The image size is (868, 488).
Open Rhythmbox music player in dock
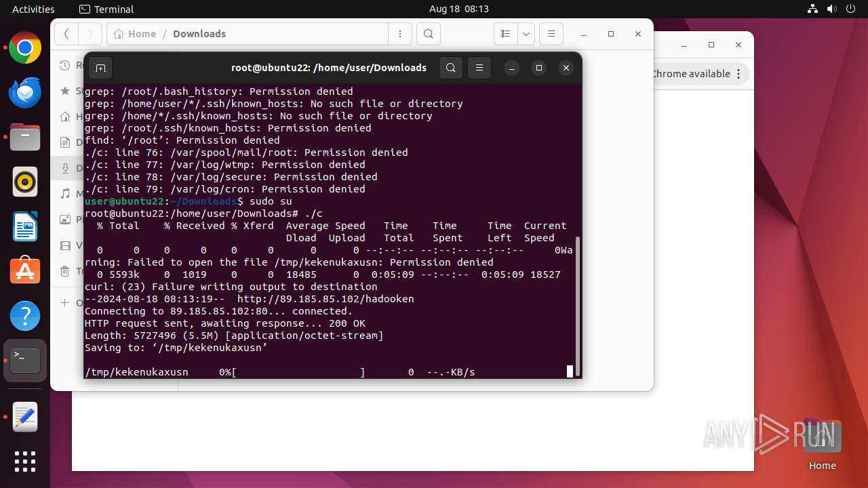25,182
